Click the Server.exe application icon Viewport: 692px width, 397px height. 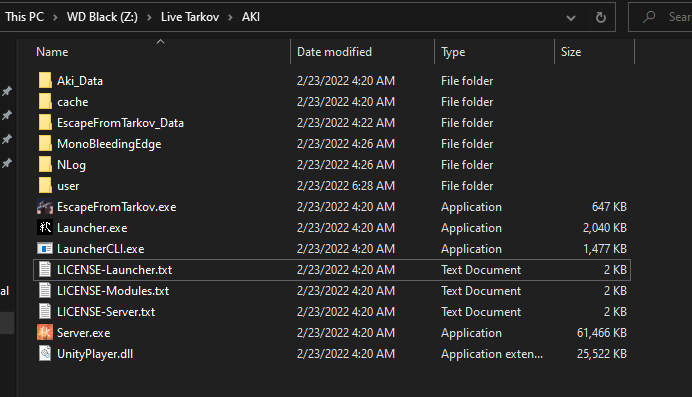click(45, 333)
